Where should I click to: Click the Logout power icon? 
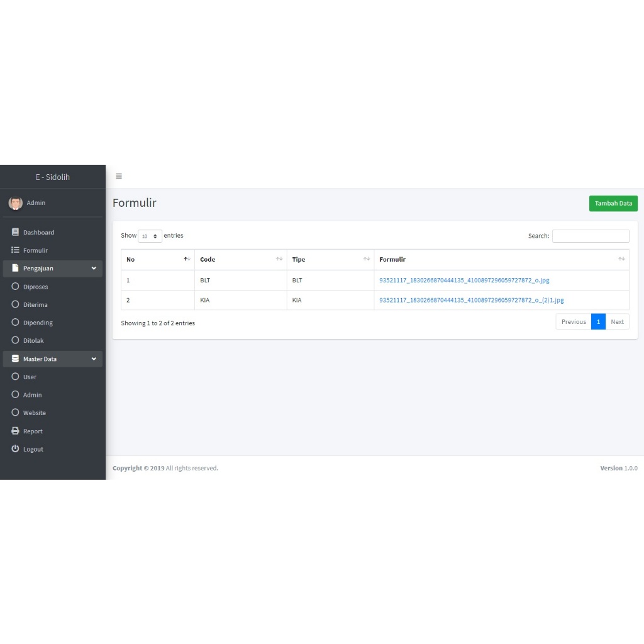[x=15, y=448]
